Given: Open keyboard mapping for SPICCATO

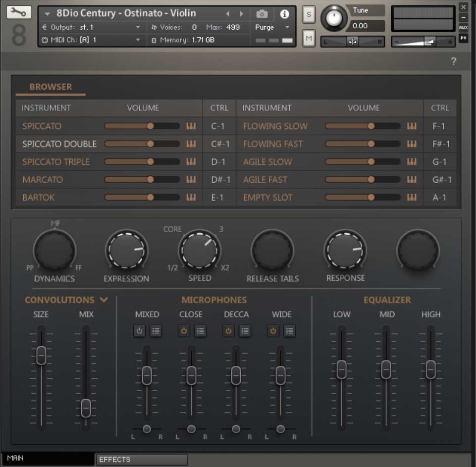Looking at the screenshot, I should (x=191, y=126).
